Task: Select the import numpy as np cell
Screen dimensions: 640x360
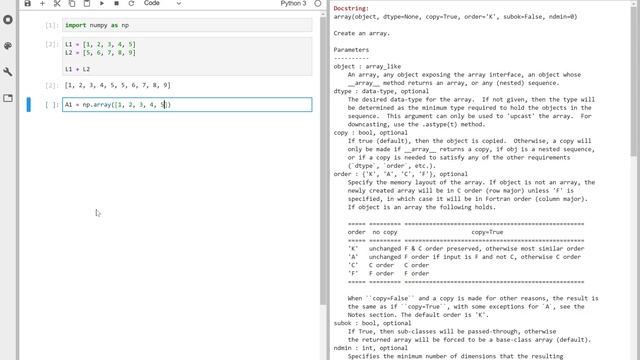Action: (187, 25)
